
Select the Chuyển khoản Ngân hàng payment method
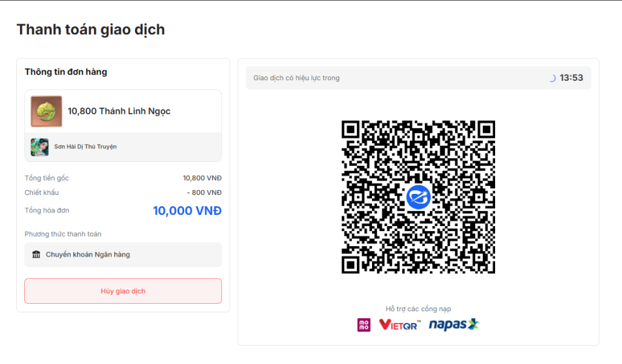88,255
